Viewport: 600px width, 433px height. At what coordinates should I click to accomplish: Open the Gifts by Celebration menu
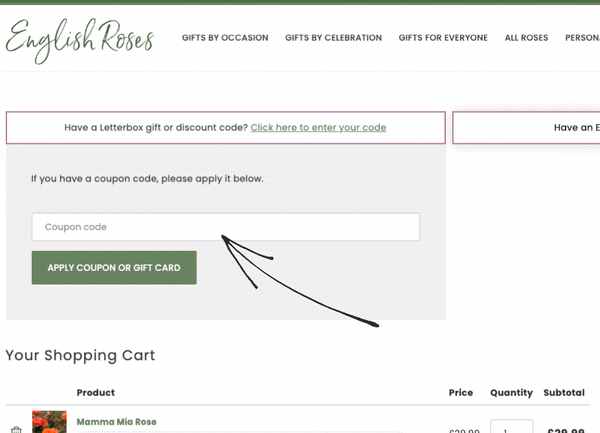(x=333, y=38)
